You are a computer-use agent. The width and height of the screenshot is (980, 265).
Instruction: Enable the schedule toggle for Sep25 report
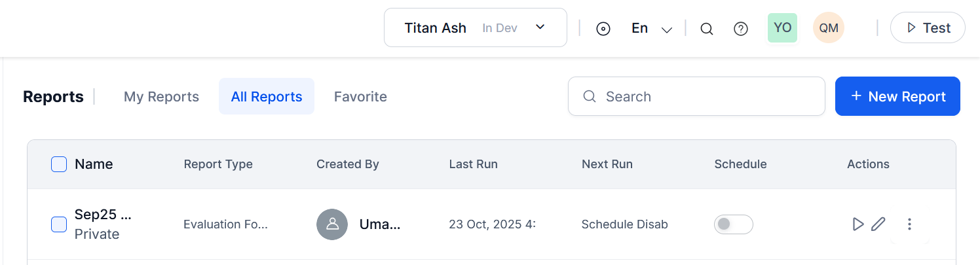point(733,224)
